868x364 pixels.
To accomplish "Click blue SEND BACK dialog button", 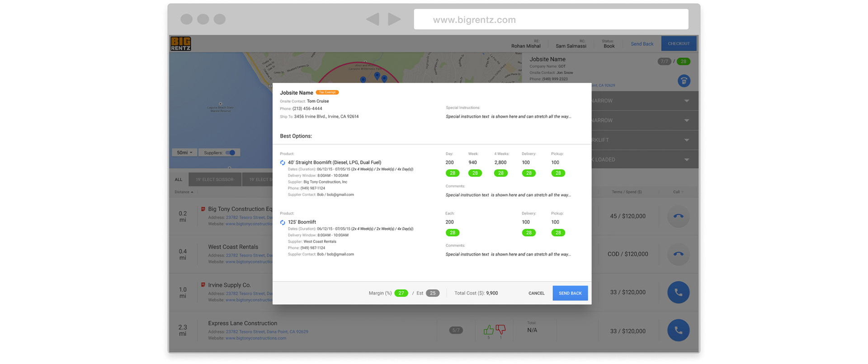I will click(570, 293).
